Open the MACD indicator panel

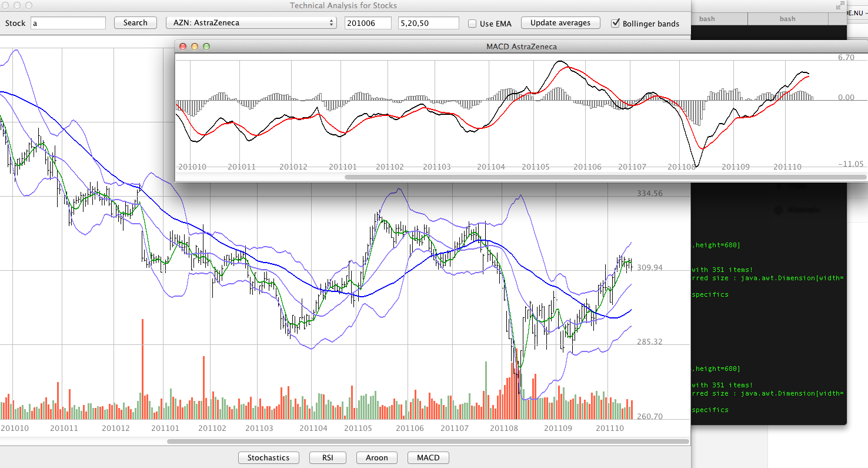428,457
